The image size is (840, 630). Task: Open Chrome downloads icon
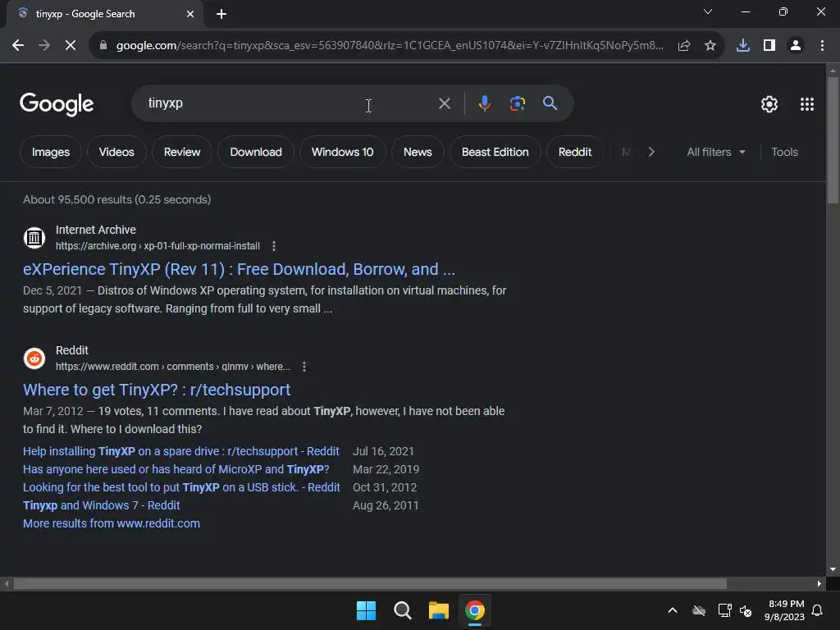pos(743,46)
